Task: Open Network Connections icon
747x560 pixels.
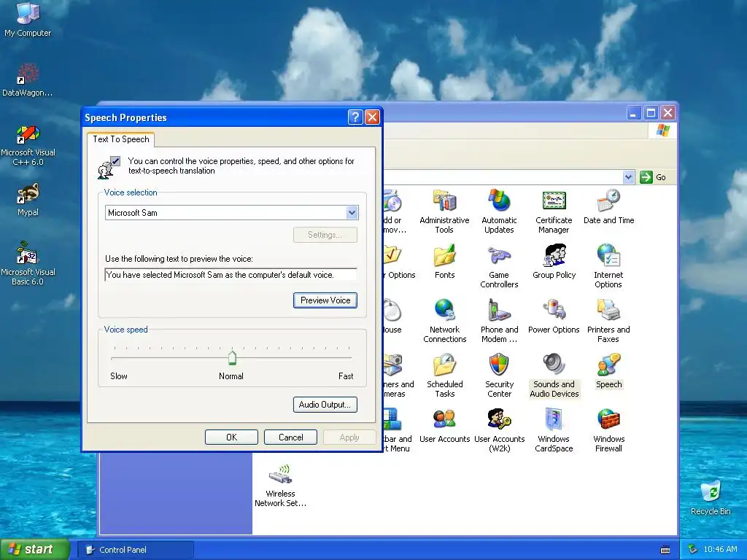Action: [444, 321]
